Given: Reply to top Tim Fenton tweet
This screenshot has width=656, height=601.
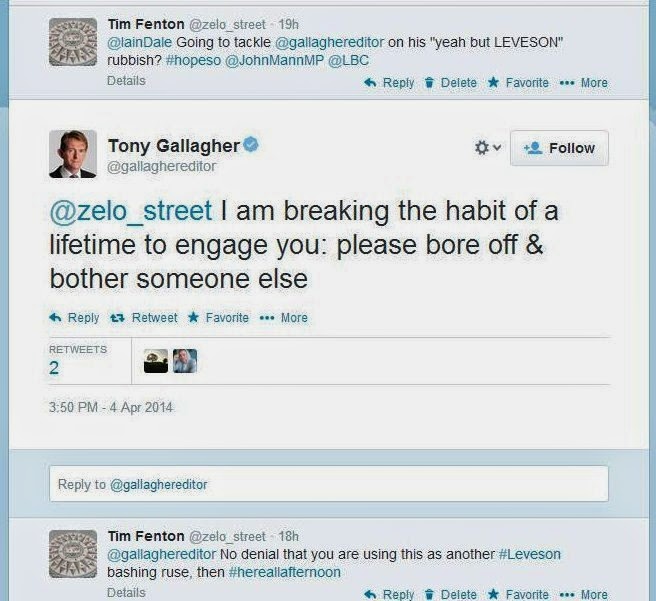Looking at the screenshot, I should (x=389, y=83).
